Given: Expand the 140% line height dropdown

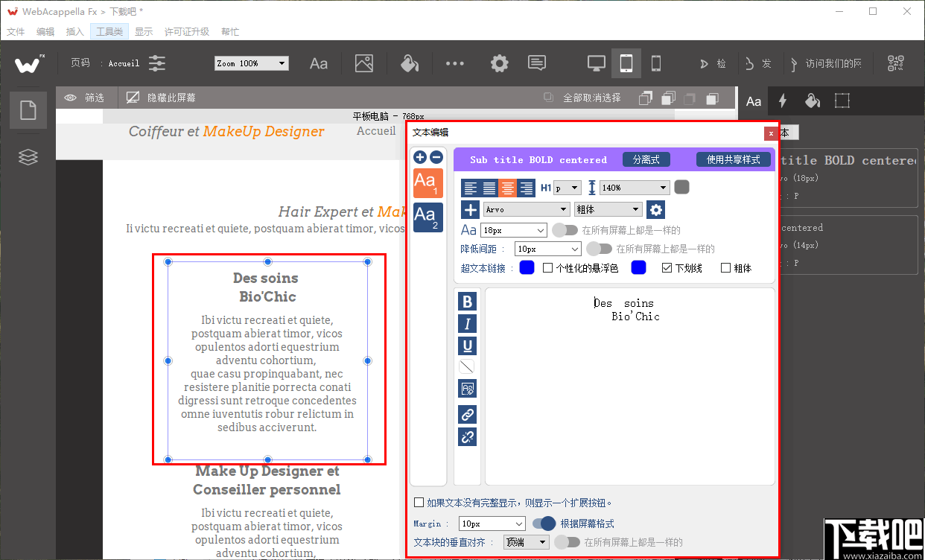Looking at the screenshot, I should 634,188.
